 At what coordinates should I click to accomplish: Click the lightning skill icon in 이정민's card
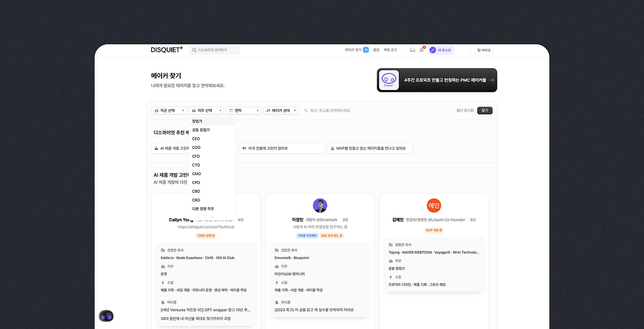[x=277, y=282]
